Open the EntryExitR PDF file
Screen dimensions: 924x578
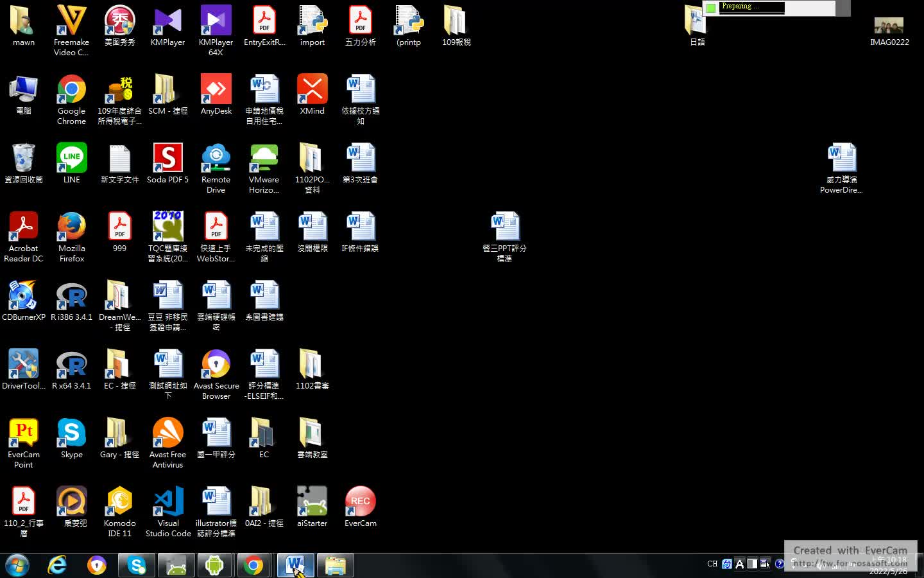[264, 25]
